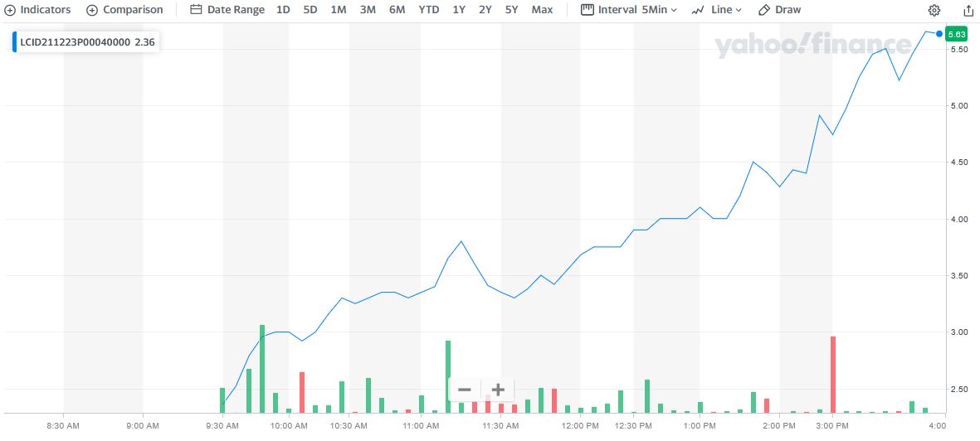Pick the 6M range button
980x441 pixels.
tap(397, 10)
